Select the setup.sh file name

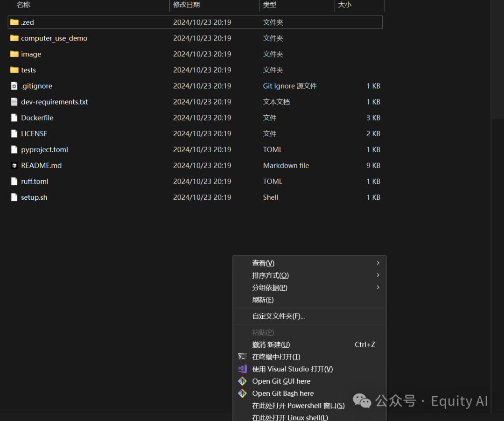34,197
